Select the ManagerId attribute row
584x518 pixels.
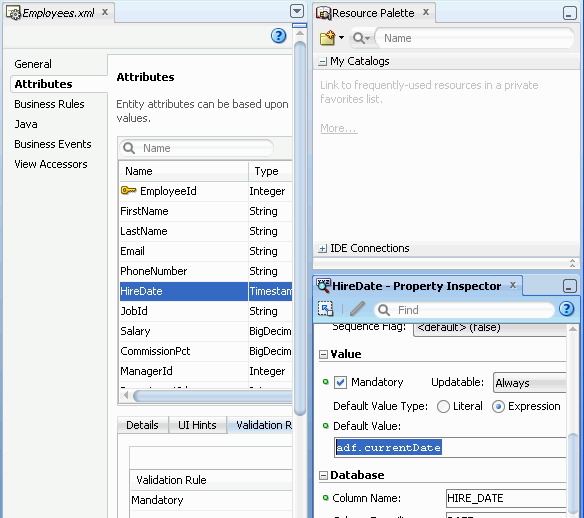[x=206, y=371]
